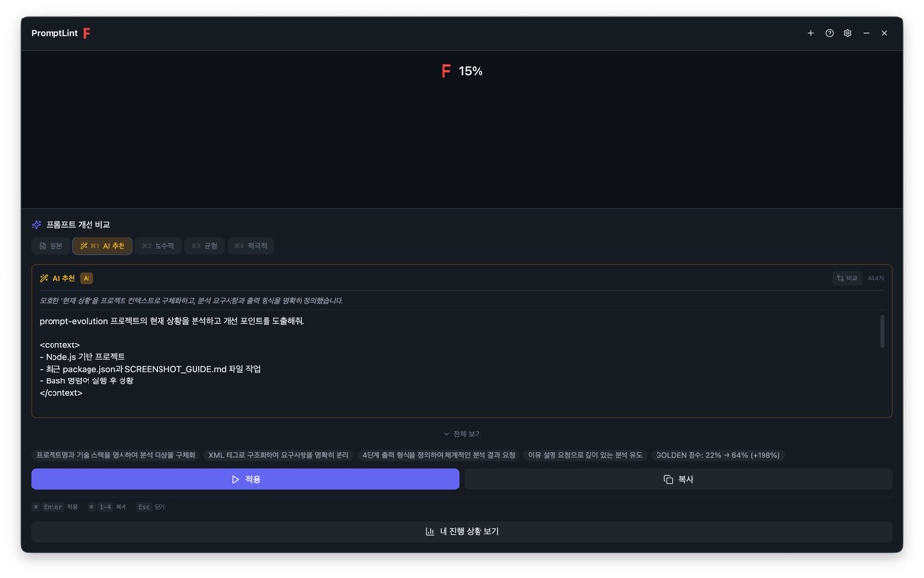924x578 pixels.
Task: Click the 444자 character count
Action: pyautogui.click(x=875, y=278)
